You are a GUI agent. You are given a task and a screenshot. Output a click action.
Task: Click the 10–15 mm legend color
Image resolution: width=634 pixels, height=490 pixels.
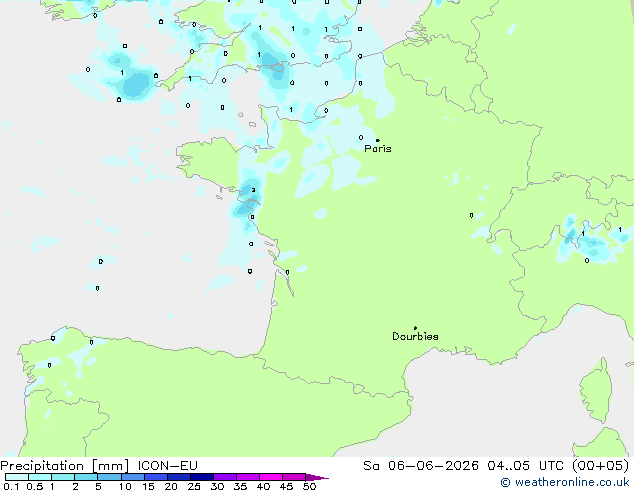(132, 477)
